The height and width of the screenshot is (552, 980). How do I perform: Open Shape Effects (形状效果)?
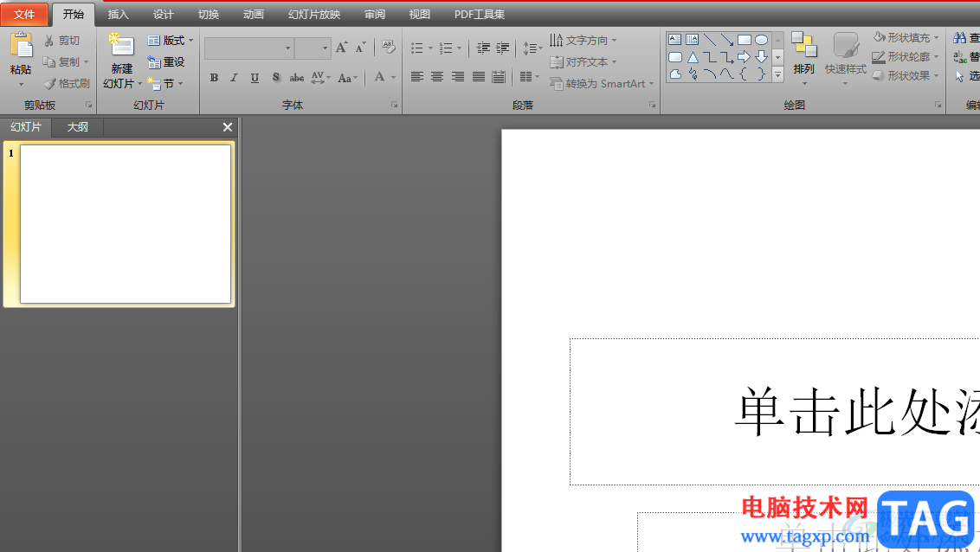point(906,75)
